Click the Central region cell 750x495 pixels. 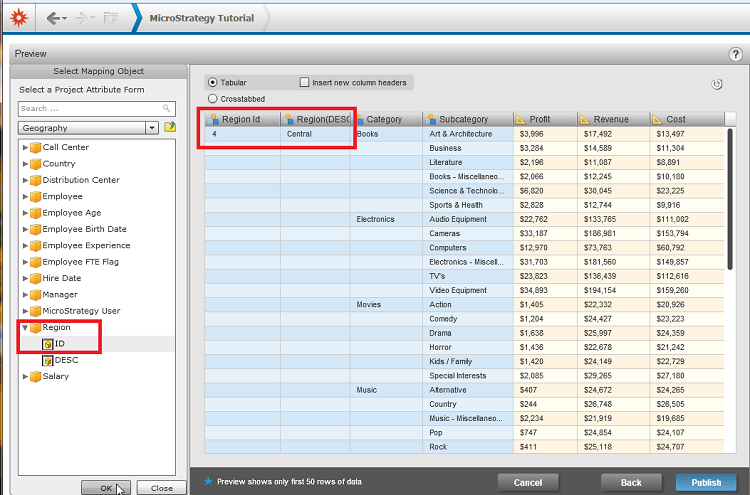pos(315,134)
